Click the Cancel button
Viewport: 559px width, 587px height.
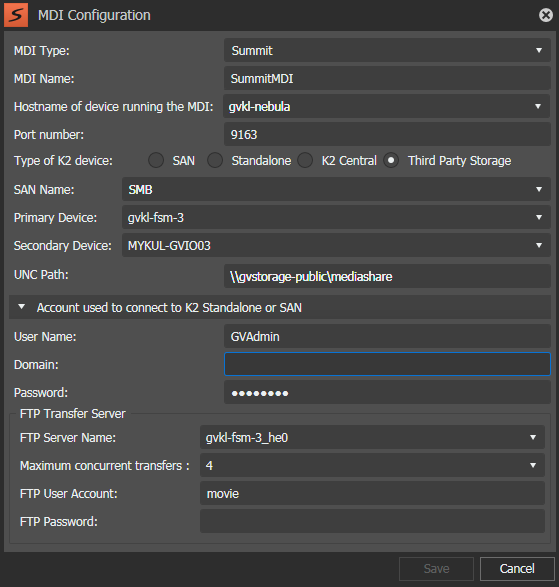click(517, 569)
